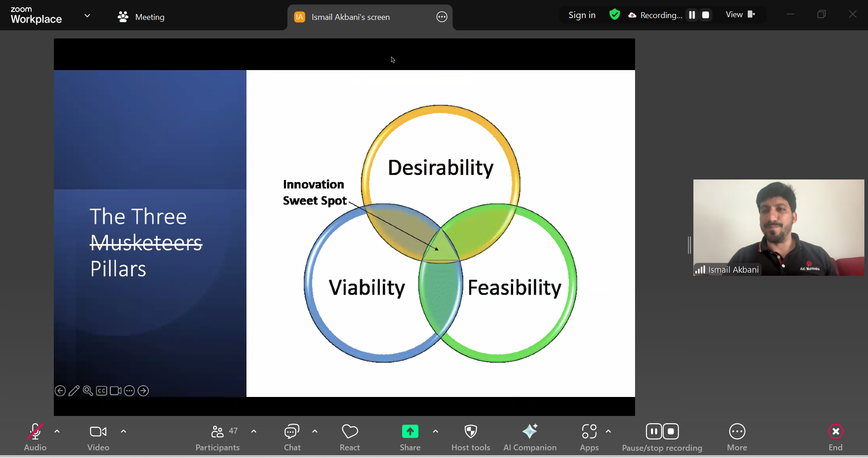Open the Chat panel
Image resolution: width=868 pixels, height=458 pixels.
292,437
